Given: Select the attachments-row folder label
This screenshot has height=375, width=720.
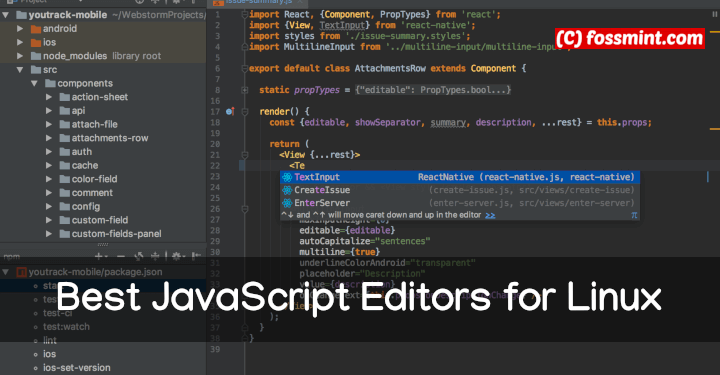Looking at the screenshot, I should [110, 138].
